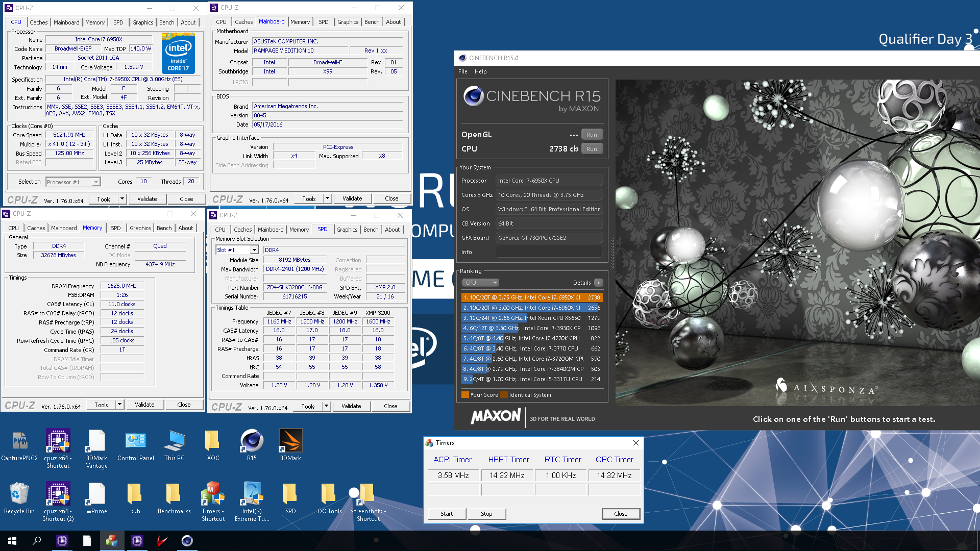Switch to Bench tab in Mainboard CPU-Z window
This screenshot has height=551, width=980.
372,22
